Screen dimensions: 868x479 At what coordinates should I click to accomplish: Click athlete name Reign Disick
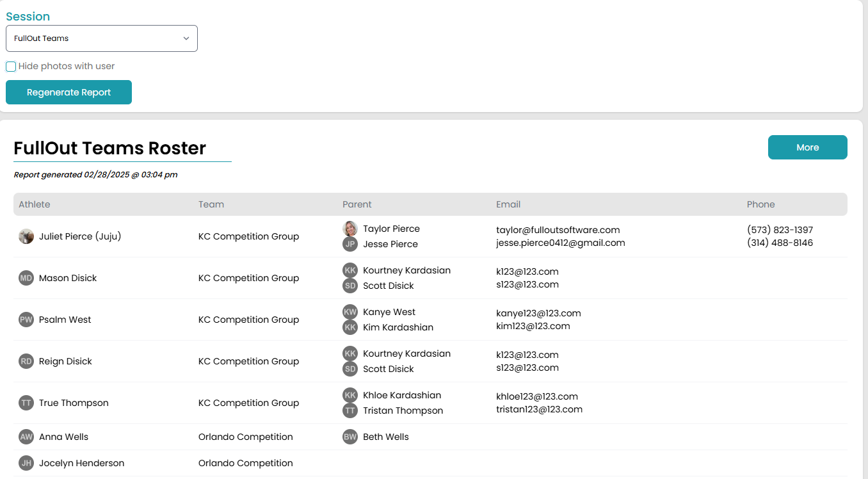[x=65, y=361]
